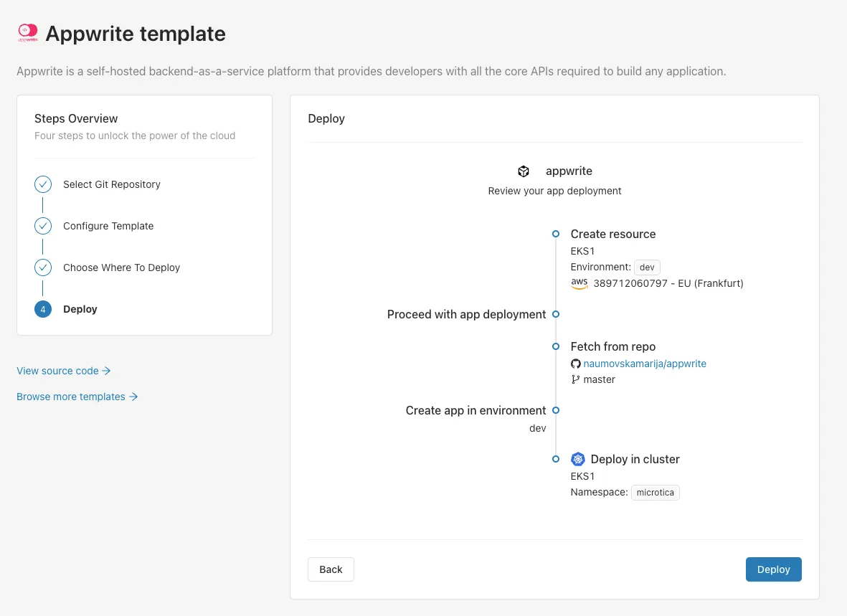This screenshot has height=616, width=847.
Task: Open the Select Git Repository step
Action: [112, 184]
